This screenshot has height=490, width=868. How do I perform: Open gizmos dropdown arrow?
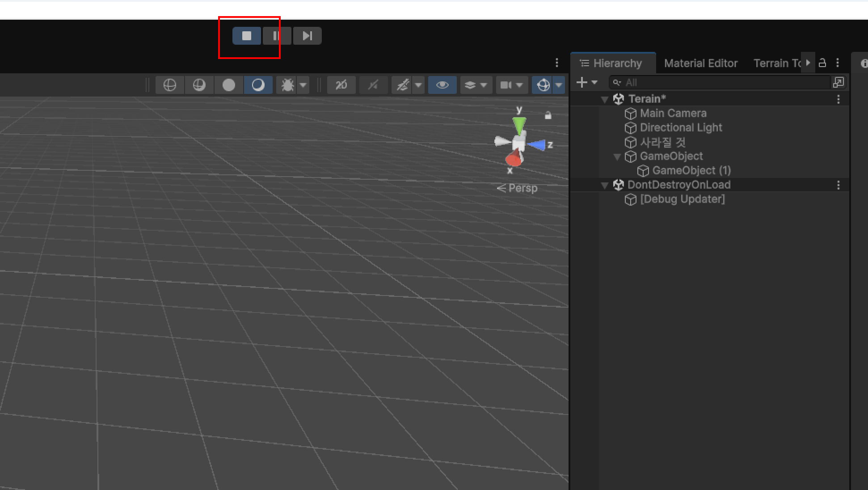pyautogui.click(x=559, y=85)
